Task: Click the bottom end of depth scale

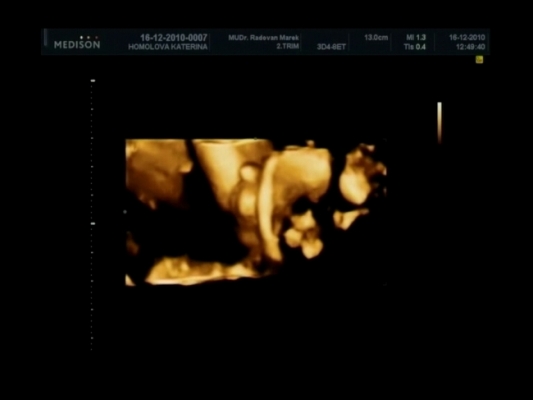Action: point(92,349)
